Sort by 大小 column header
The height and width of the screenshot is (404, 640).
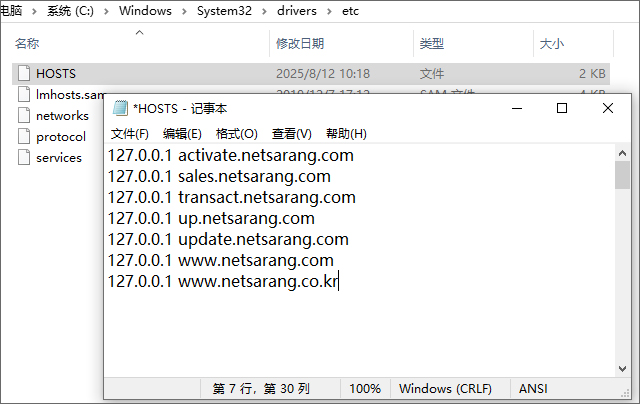pos(552,44)
